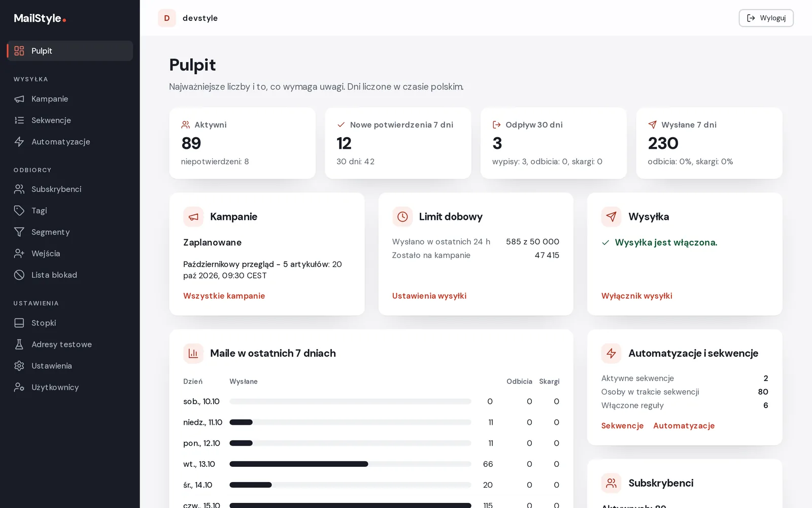The image size is (812, 508).
Task: Click the scheduled campaign 'Październikowy przegląd' text
Action: [262, 270]
